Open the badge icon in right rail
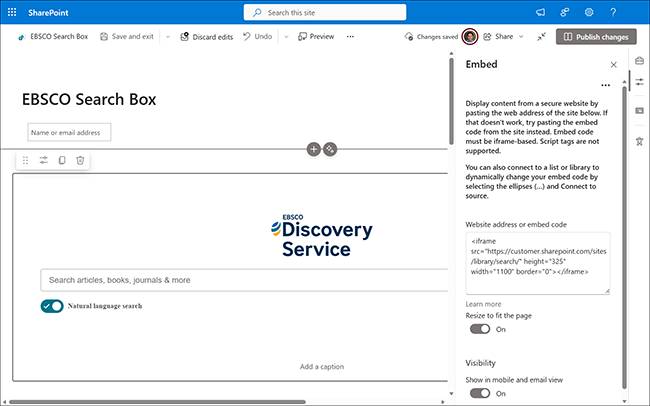Image resolution: width=650 pixels, height=406 pixels. point(639,141)
